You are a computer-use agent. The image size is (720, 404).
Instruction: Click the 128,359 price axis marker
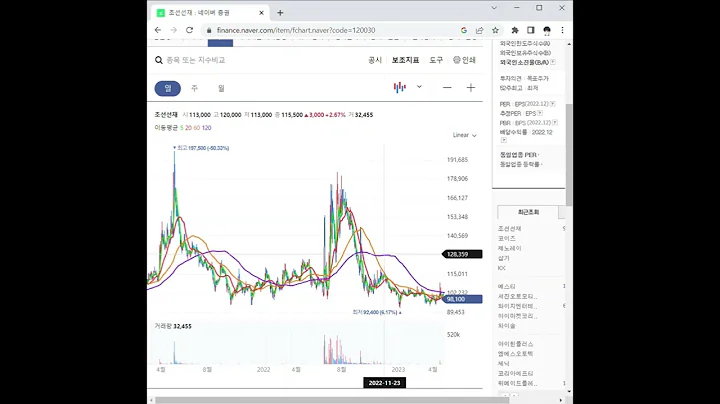click(462, 254)
